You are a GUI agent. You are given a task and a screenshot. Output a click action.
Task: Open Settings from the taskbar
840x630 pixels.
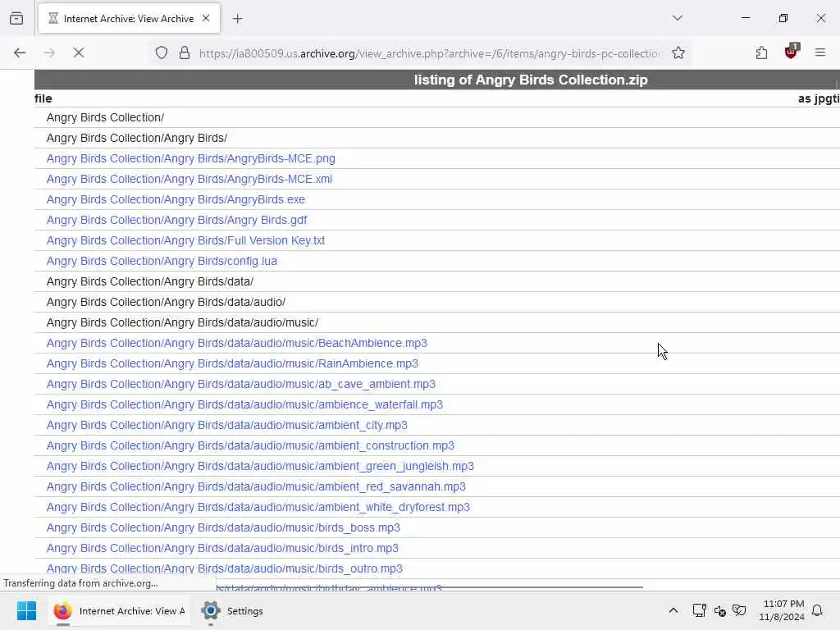tap(232, 610)
